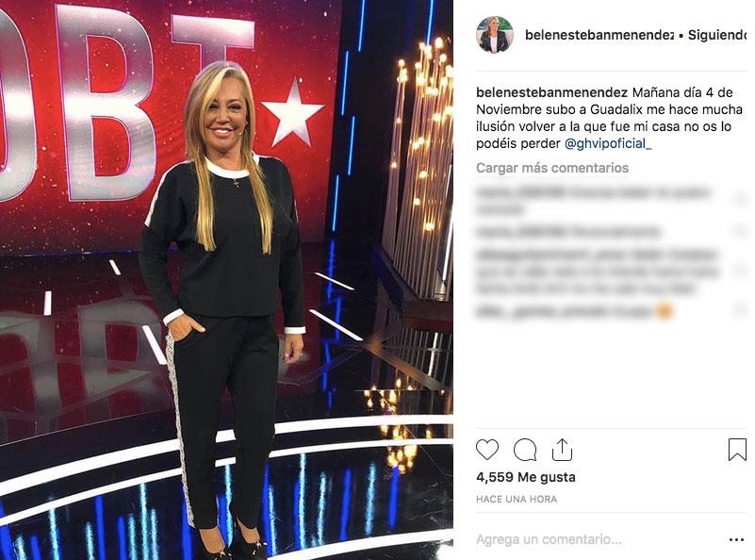Like the long third blurred comment
This screenshot has height=560, width=755.
click(x=740, y=271)
